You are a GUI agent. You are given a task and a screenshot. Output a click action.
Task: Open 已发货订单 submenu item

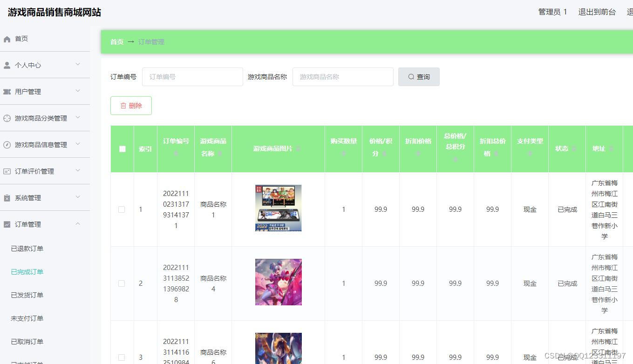[27, 295]
